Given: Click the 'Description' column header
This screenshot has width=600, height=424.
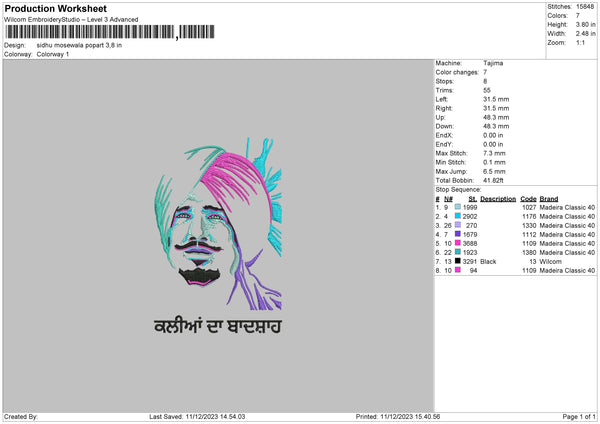Looking at the screenshot, I should click(x=498, y=199).
